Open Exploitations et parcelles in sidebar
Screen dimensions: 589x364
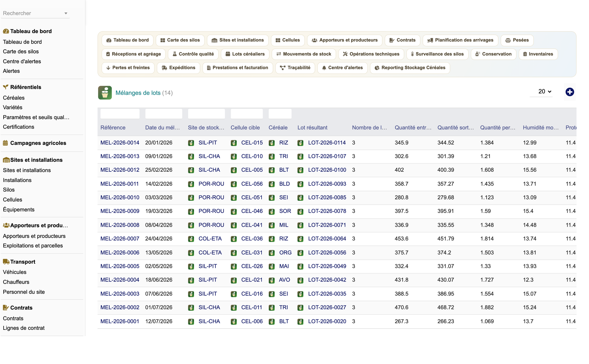pos(33,245)
